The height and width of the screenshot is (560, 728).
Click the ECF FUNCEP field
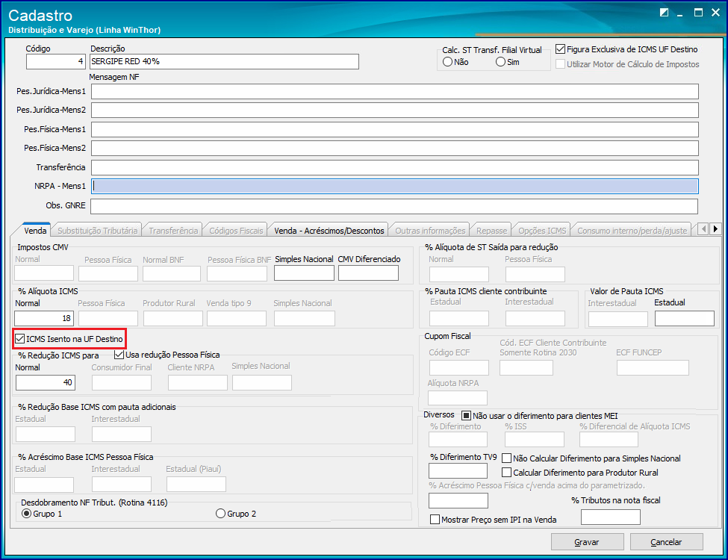pos(653,368)
